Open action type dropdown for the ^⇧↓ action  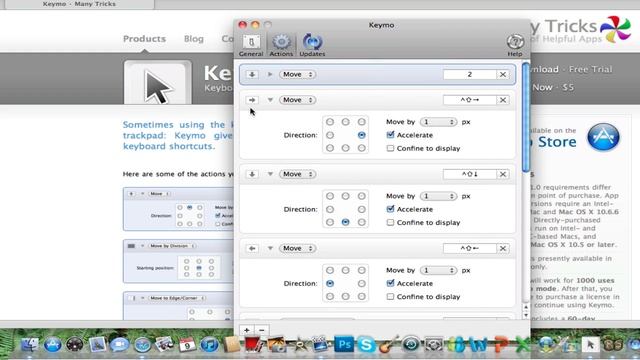(x=298, y=174)
